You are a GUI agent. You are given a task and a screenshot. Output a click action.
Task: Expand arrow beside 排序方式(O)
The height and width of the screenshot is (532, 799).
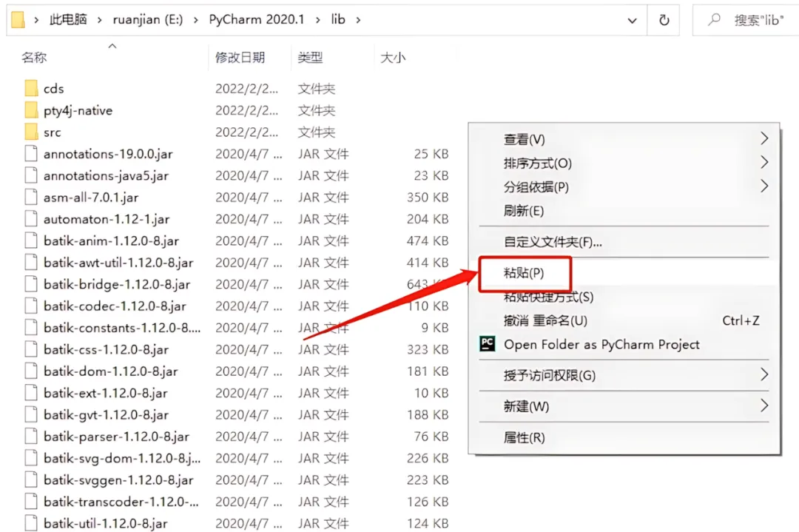(x=763, y=162)
